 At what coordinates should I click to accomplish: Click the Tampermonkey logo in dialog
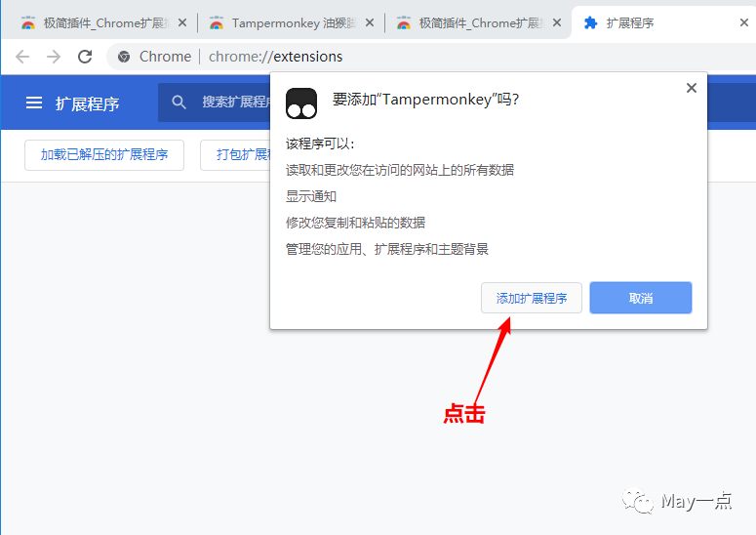pos(301,103)
